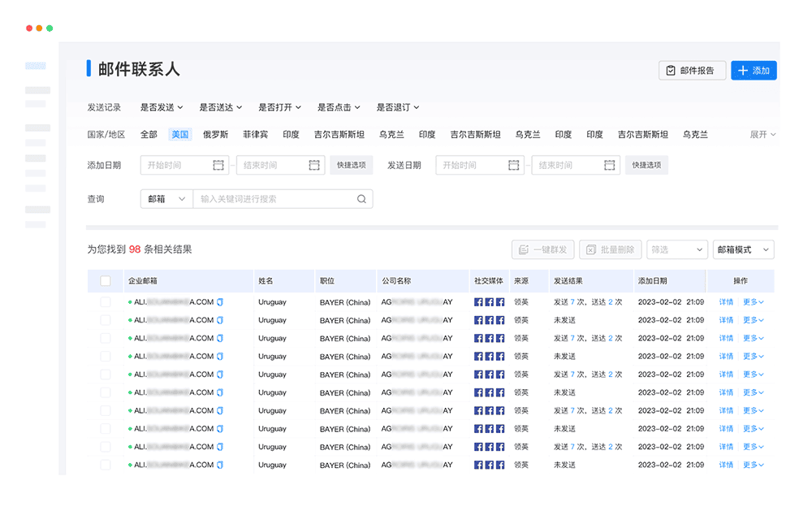This screenshot has width=812, height=511.
Task: Click 详情 link in the first row
Action: pos(726,302)
